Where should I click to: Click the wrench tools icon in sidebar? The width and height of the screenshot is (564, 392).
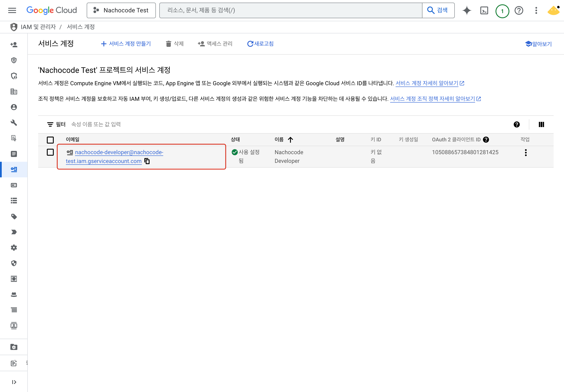pos(14,122)
